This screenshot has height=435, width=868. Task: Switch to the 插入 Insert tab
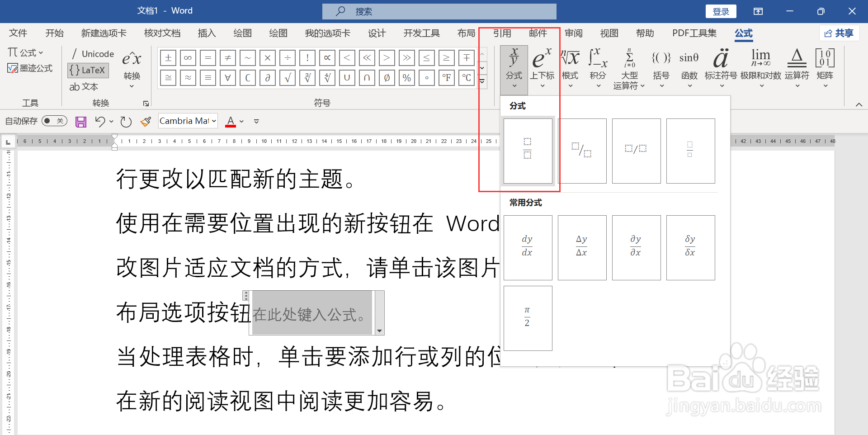point(207,33)
